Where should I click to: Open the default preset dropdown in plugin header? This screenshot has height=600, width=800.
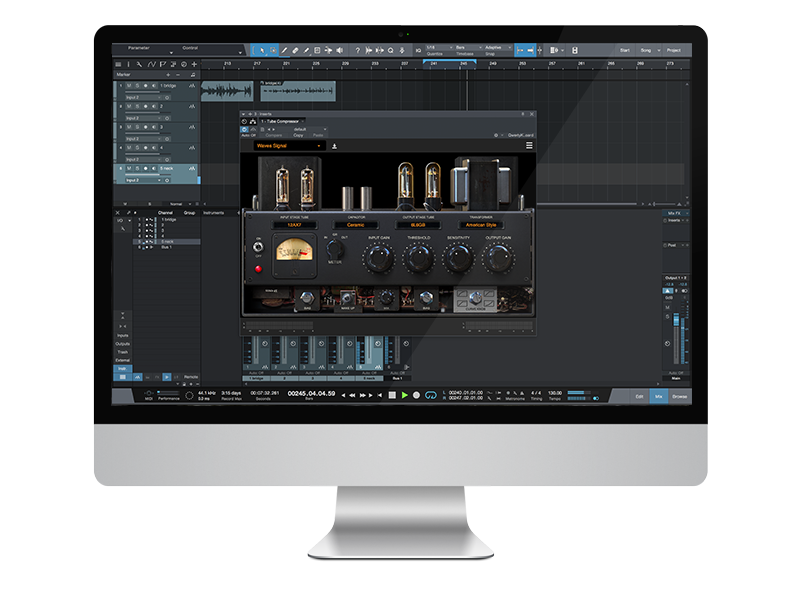(x=302, y=130)
